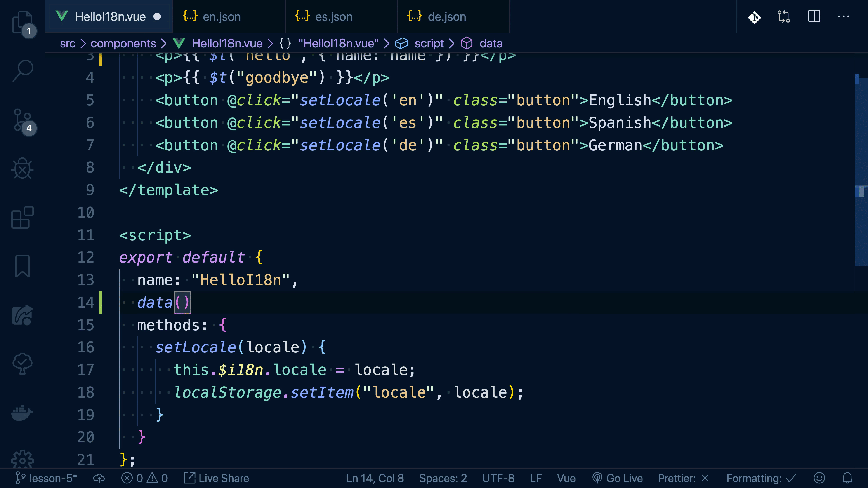Click the word 'German' in line 7
Viewport: 868px width, 488px height.
(x=615, y=145)
